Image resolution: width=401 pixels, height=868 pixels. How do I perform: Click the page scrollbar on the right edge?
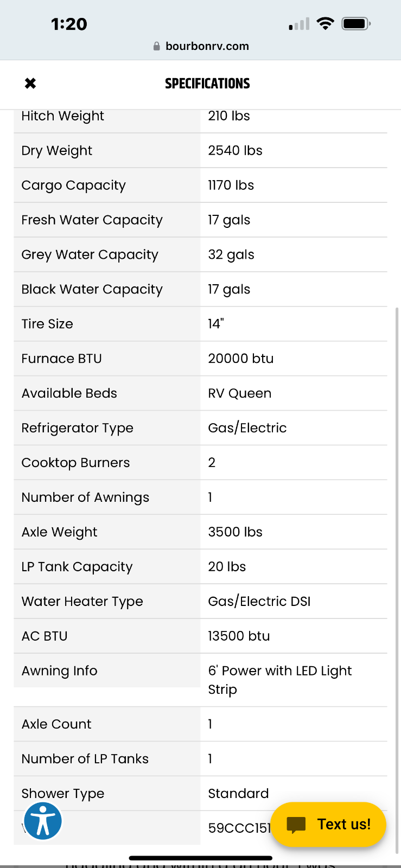pyautogui.click(x=397, y=542)
